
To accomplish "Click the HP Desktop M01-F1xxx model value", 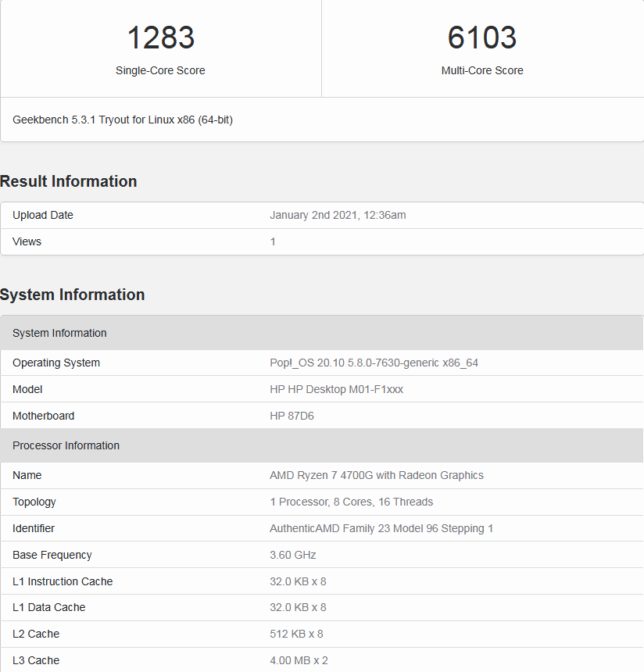I will click(x=336, y=389).
